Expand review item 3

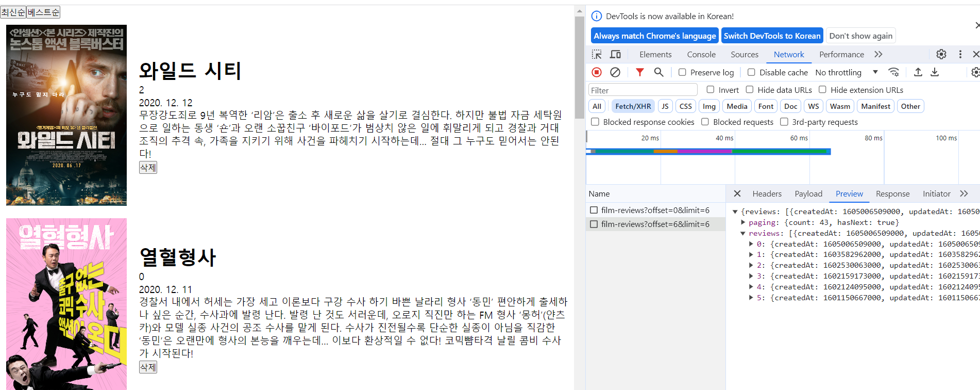(751, 276)
